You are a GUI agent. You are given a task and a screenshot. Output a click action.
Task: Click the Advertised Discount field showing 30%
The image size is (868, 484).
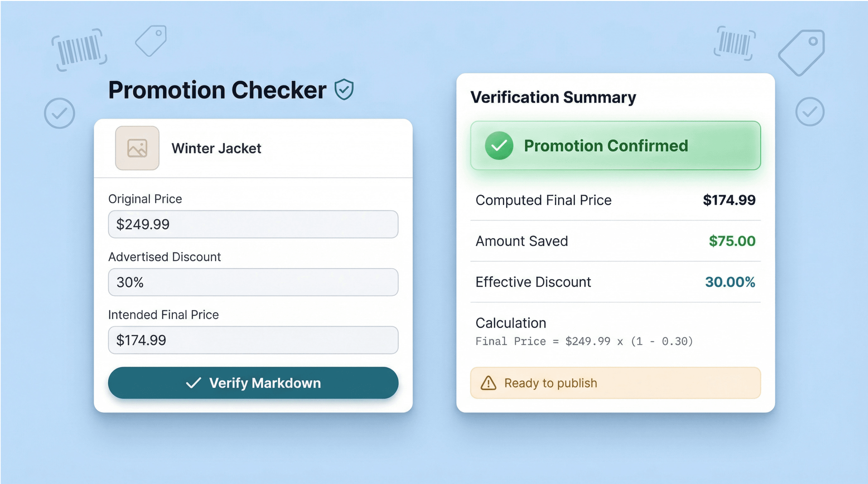click(253, 282)
